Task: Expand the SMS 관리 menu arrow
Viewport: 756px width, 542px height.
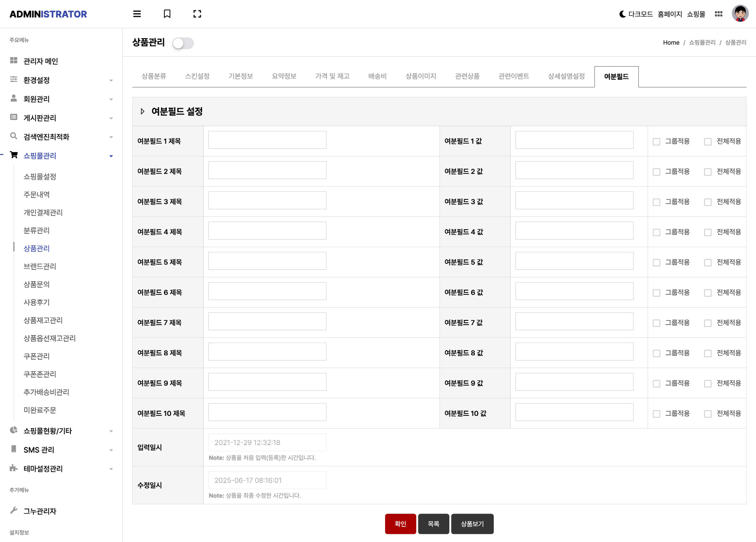Action: tap(111, 450)
